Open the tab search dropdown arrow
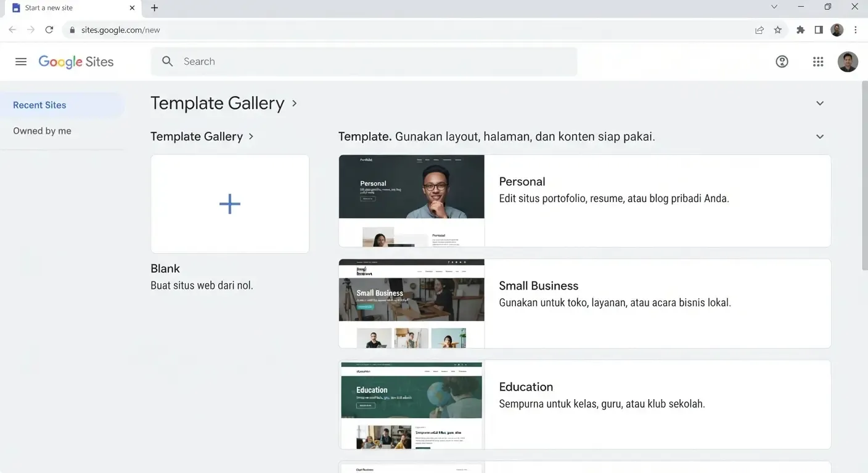The image size is (868, 473). pos(774,7)
